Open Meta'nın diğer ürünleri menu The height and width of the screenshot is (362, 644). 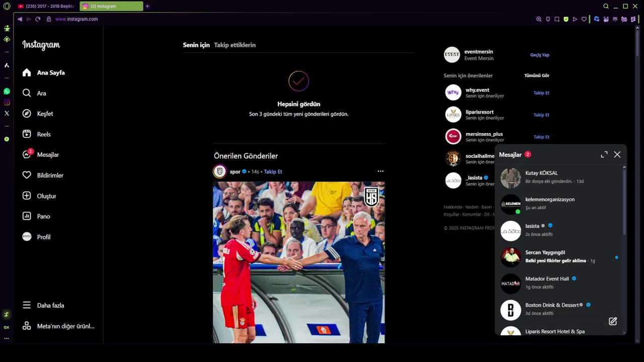click(58, 326)
